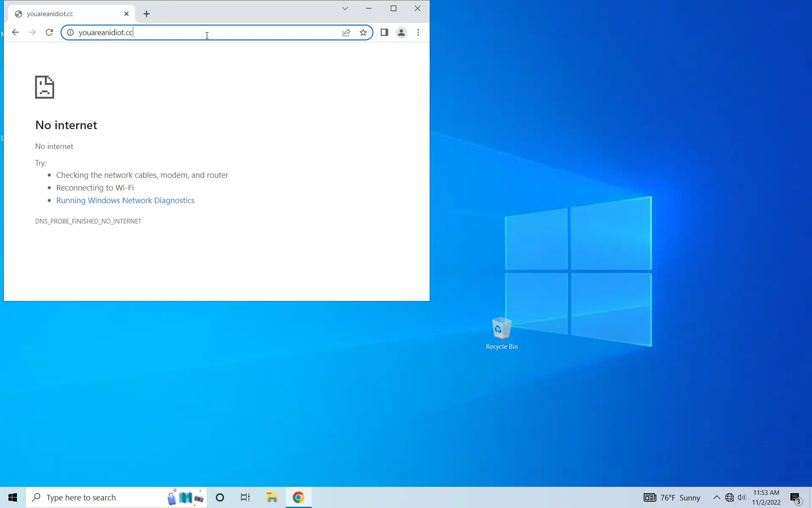Open Task View in taskbar
Screen dimensions: 812x508
[x=245, y=497]
